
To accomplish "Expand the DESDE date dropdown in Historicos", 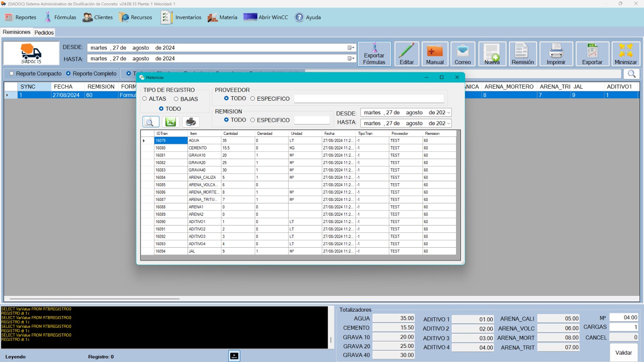I will coord(448,113).
